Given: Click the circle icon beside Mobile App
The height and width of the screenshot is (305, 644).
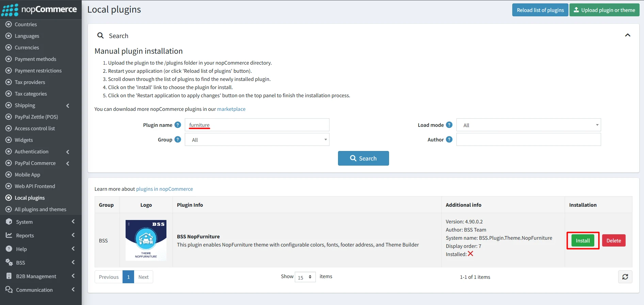Looking at the screenshot, I should (x=9, y=174).
